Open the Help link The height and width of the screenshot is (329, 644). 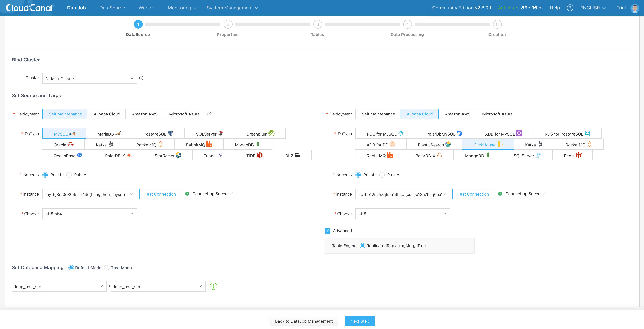tap(555, 8)
